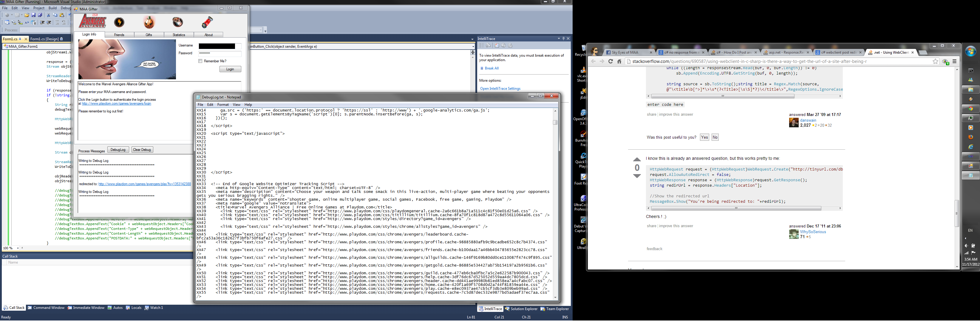Screen dimensions: 980x322
Task: Upvote the WhySoSerious answer
Action: tap(637, 160)
